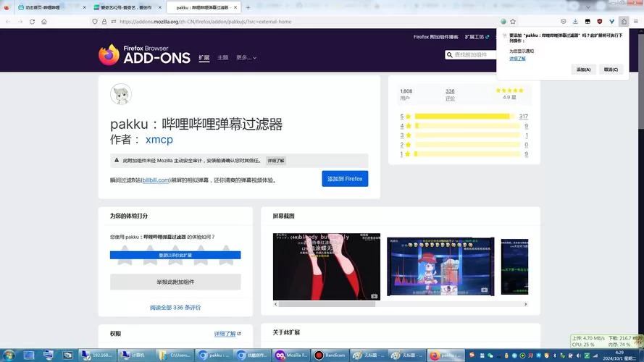644x362 pixels.
Task: Click the pakku extension avatar icon
Action: click(121, 94)
